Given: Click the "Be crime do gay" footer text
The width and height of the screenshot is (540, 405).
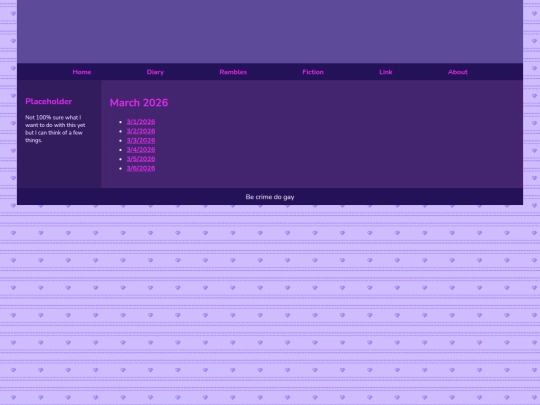Looking at the screenshot, I should [x=270, y=197].
